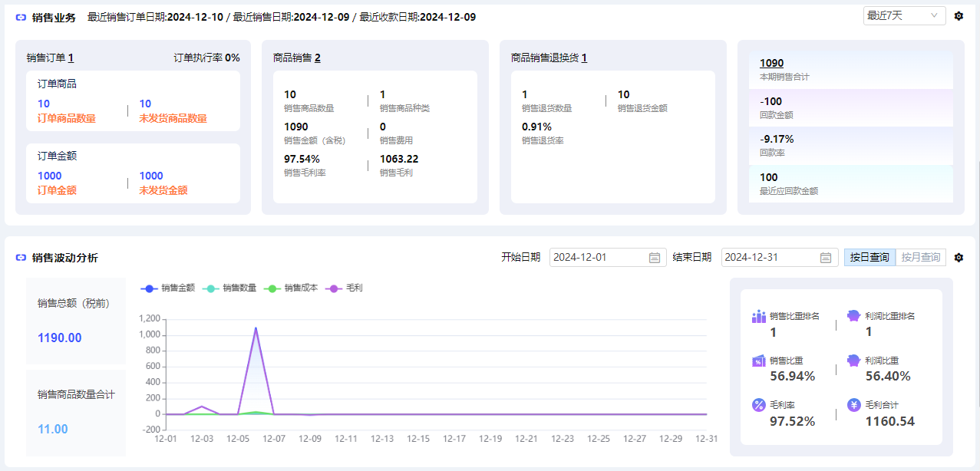
Task: Open settings gear for 销售业务 panel
Action: click(959, 16)
